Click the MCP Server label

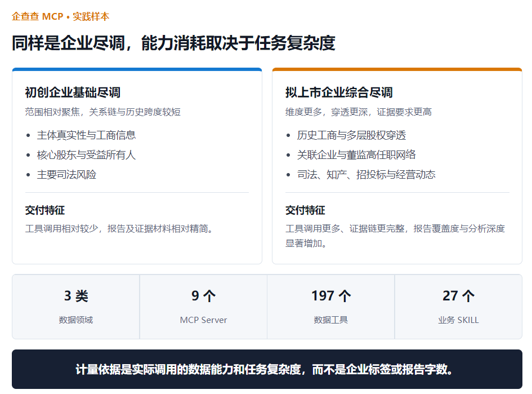point(203,320)
